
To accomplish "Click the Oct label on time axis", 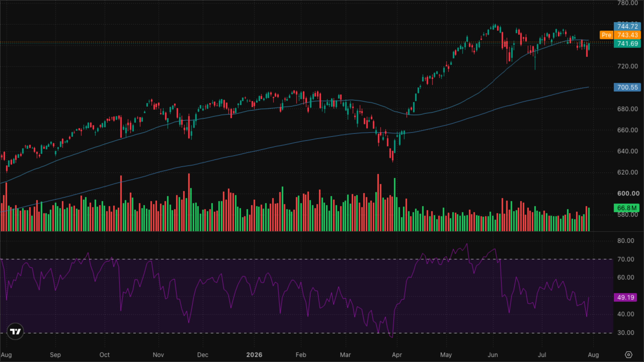I will click(x=104, y=355).
